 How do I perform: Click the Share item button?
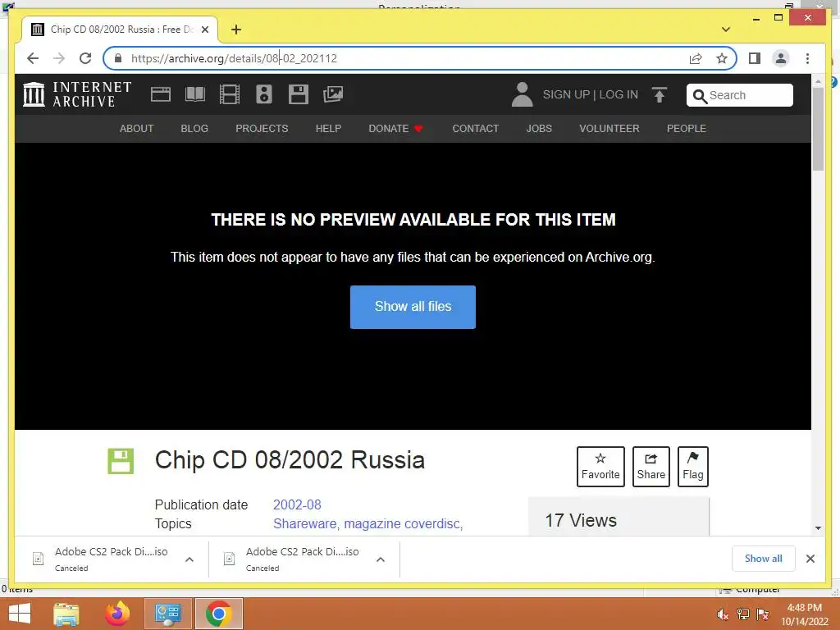coord(651,467)
